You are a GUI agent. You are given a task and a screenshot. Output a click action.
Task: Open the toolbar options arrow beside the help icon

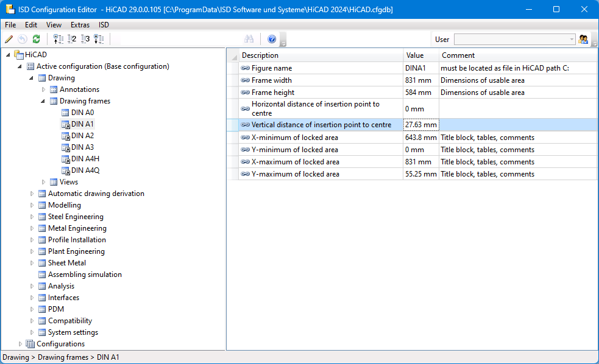[x=283, y=40]
